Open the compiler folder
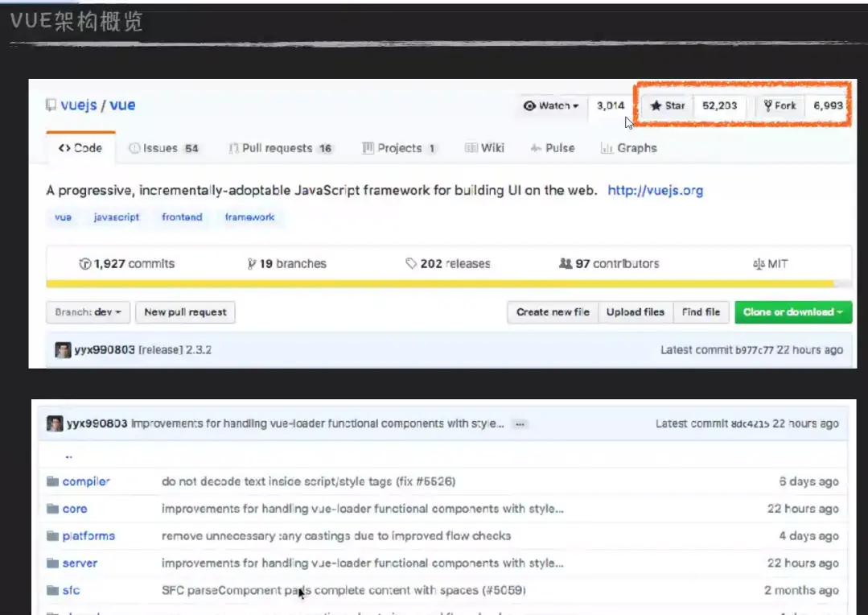Image resolution: width=868 pixels, height=615 pixels. 86,481
